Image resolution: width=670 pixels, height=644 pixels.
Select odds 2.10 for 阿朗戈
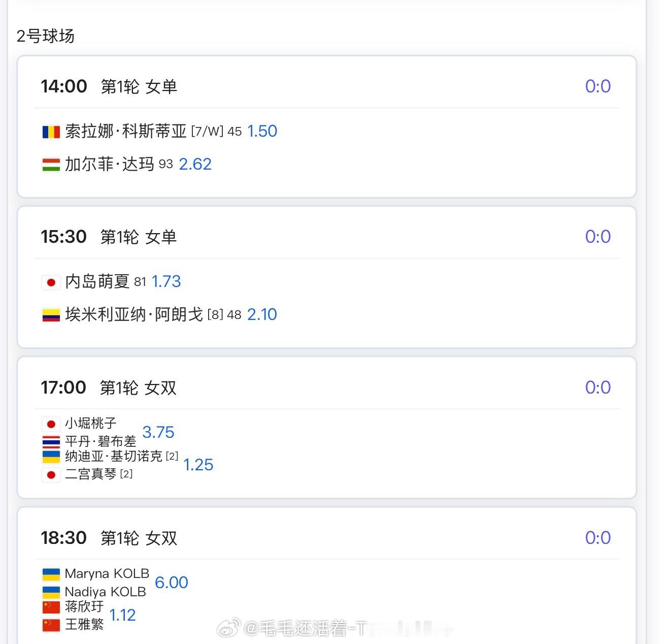pos(262,314)
